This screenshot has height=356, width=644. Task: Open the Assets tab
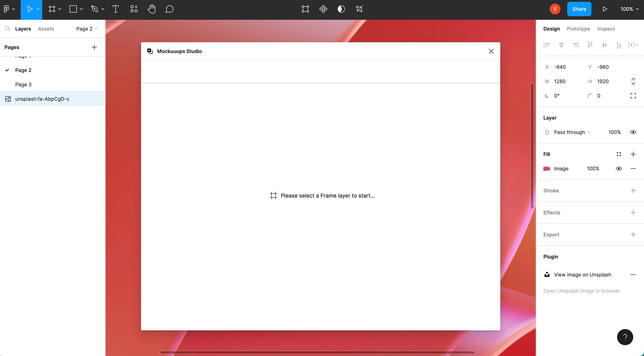coord(46,29)
